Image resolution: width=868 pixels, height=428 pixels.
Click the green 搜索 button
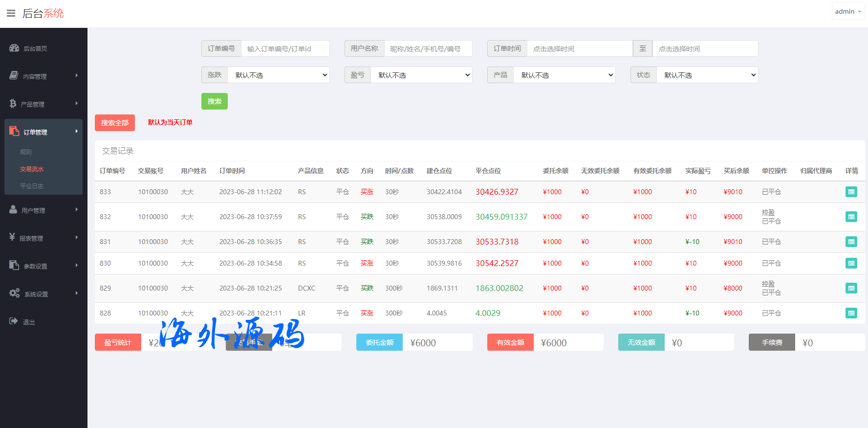pos(214,101)
